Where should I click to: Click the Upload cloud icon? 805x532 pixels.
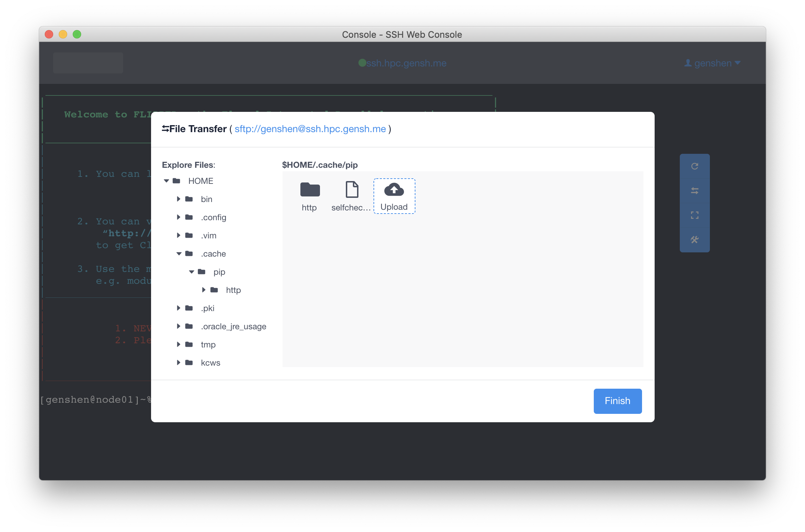click(x=394, y=190)
